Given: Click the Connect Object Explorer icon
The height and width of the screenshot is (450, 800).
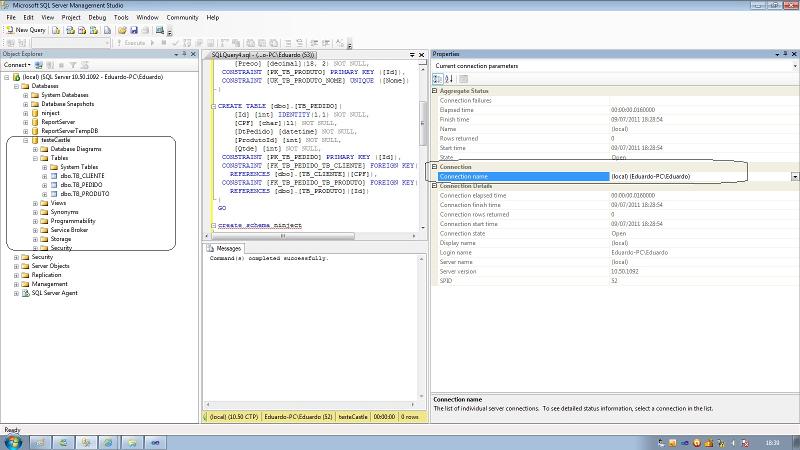Looking at the screenshot, I should coord(39,65).
